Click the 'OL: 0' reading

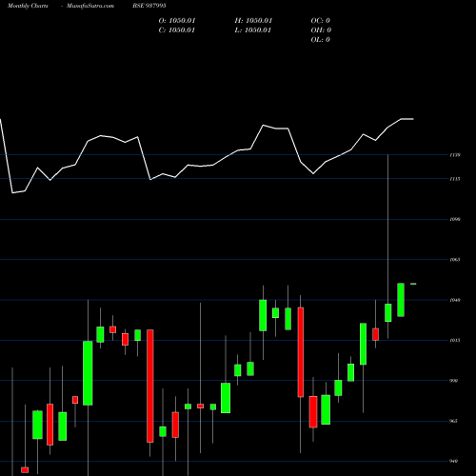(x=321, y=40)
